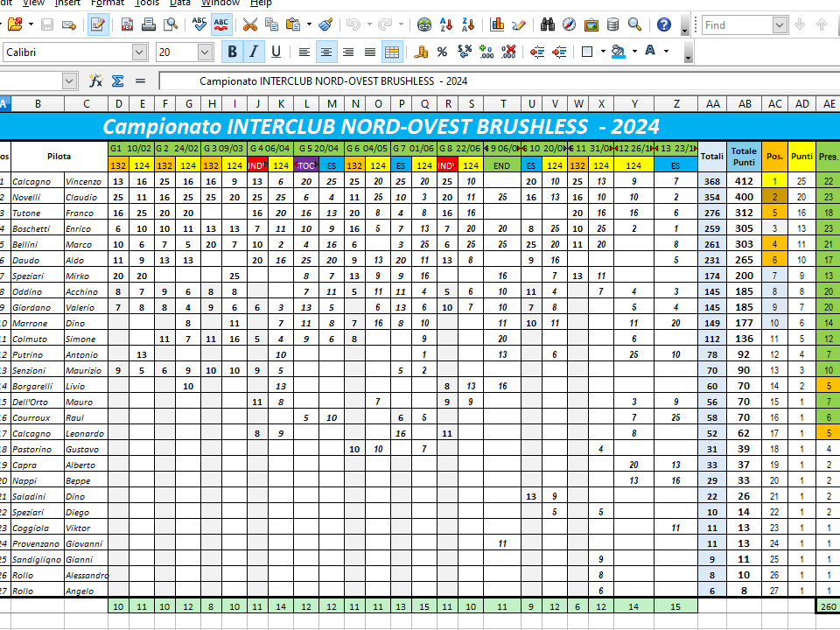This screenshot has height=630, width=840.
Task: Open the Find toolbar search history dropdown
Action: click(780, 24)
